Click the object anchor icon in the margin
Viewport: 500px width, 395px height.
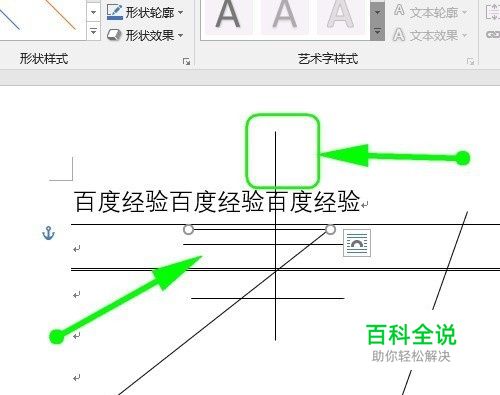click(48, 233)
